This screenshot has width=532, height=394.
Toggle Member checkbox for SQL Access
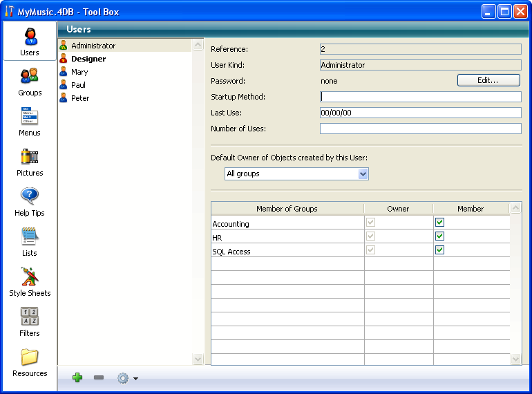click(439, 250)
